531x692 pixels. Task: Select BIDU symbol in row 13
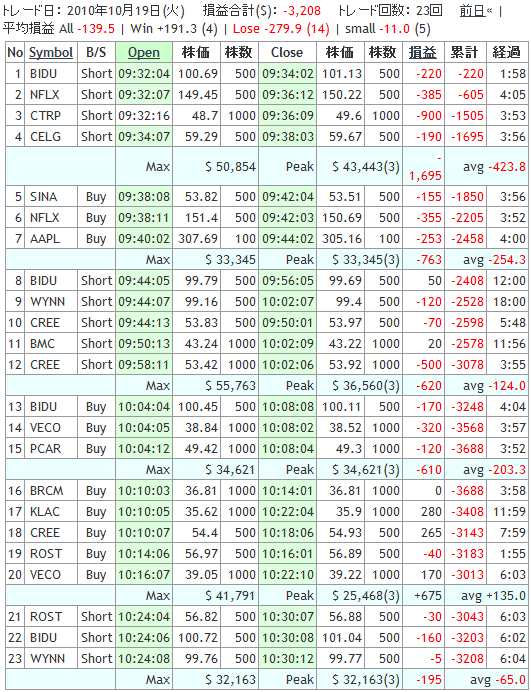point(43,407)
